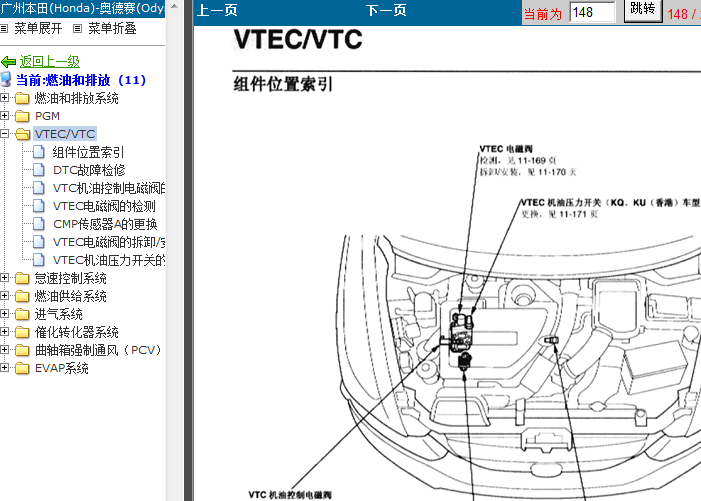Expand the PGM tree node
This screenshot has width=701, height=501.
(x=4, y=115)
